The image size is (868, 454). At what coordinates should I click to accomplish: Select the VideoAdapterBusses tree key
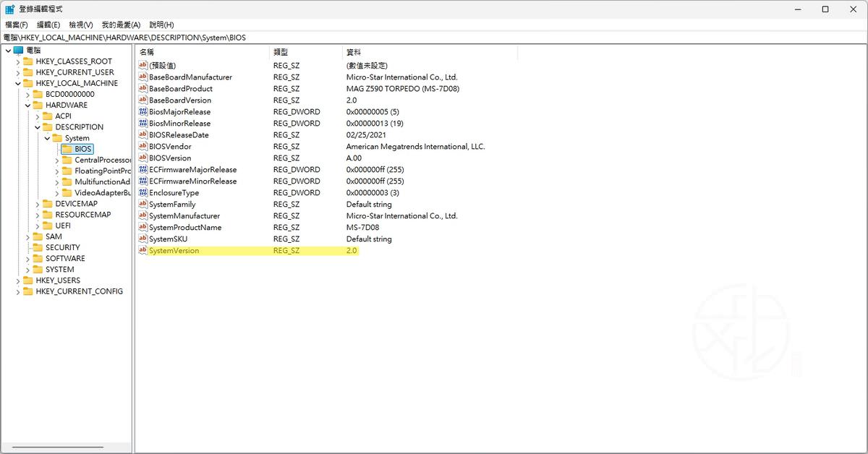pos(103,193)
